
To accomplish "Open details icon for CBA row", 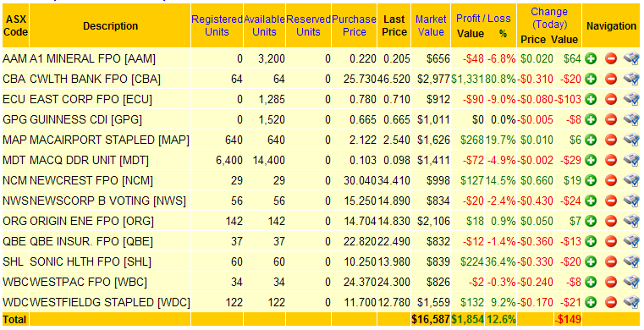I will [x=631, y=79].
